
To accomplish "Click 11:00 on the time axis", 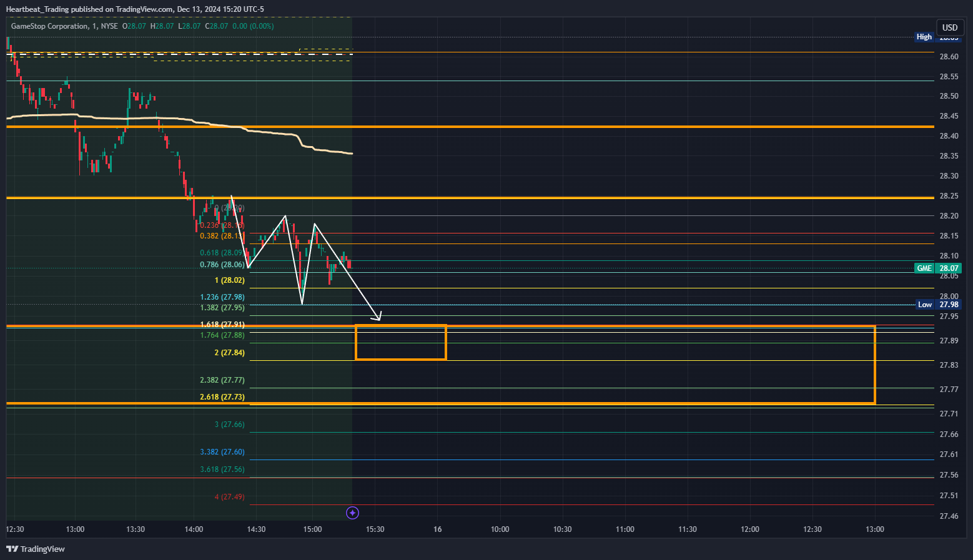I will pyautogui.click(x=625, y=529).
